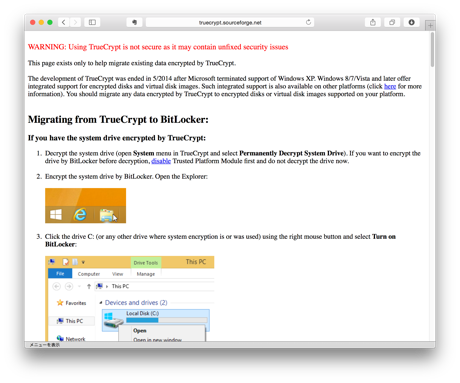This screenshot has height=383, width=460.
Task: Select This PC in Explorer navigation pane
Action: (x=70, y=321)
